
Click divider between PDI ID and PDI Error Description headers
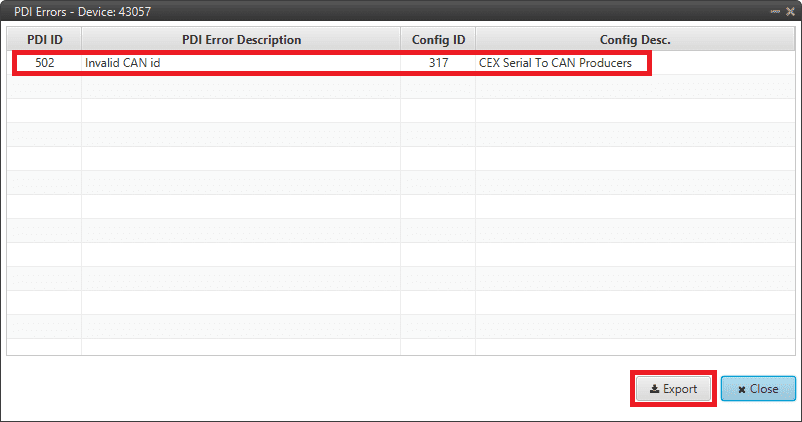[x=81, y=39]
